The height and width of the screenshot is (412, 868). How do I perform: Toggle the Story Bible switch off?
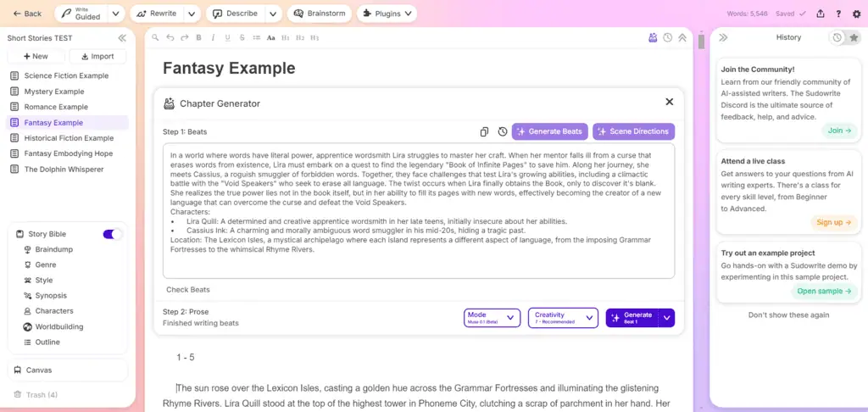click(113, 234)
